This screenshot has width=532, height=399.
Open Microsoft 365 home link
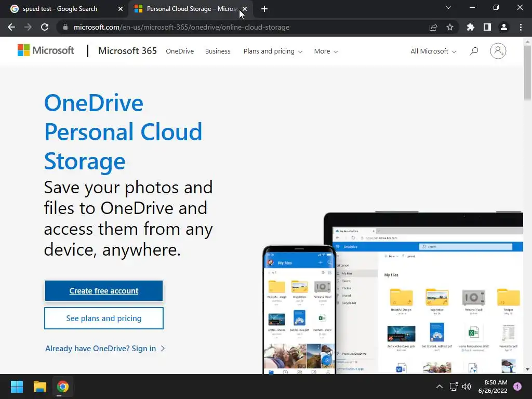pyautogui.click(x=128, y=51)
